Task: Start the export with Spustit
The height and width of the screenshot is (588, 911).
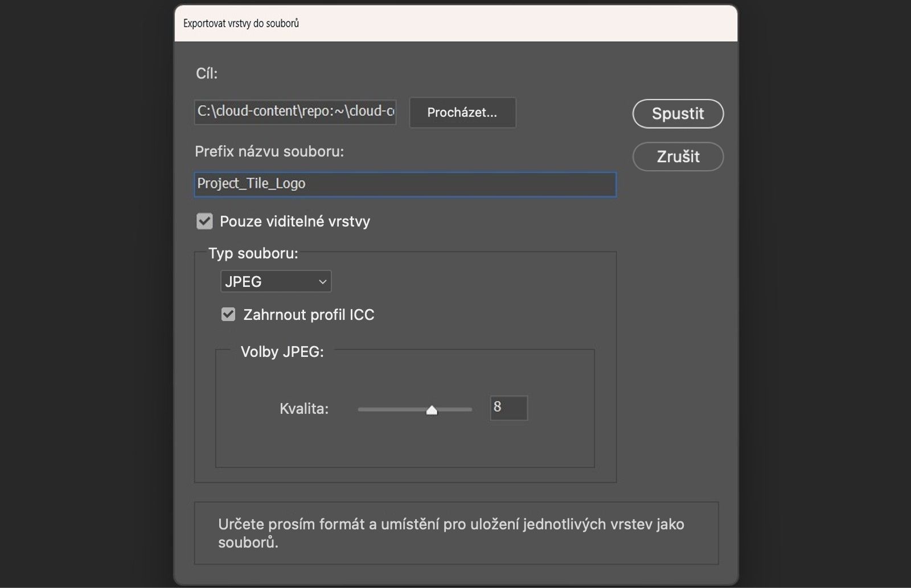Action: pos(678,113)
